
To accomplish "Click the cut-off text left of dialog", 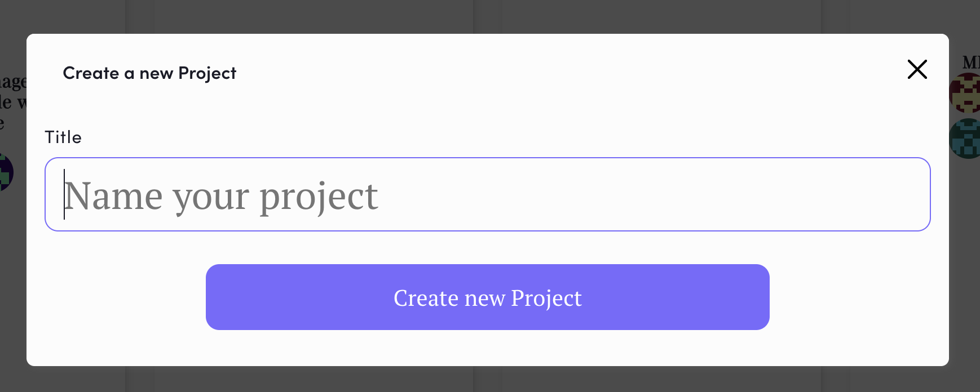I will click(12, 92).
